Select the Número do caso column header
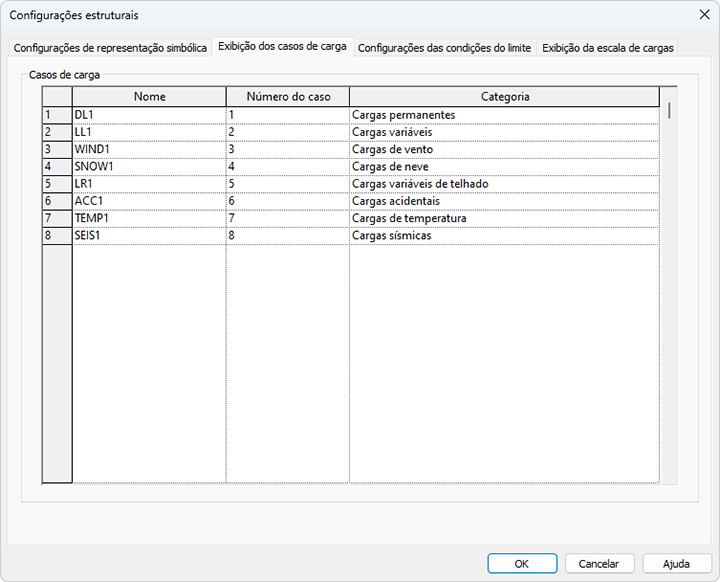The width and height of the screenshot is (720, 582). [288, 96]
